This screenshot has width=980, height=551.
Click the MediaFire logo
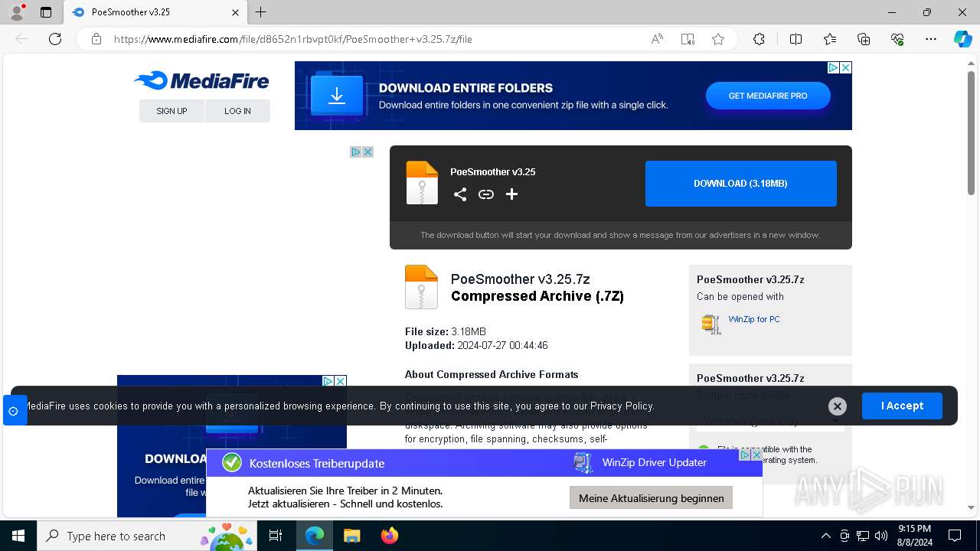point(201,80)
